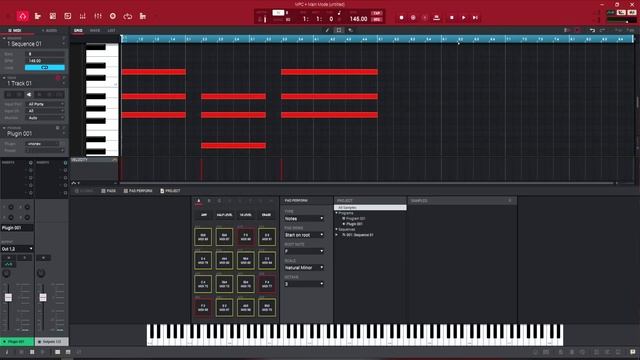Image resolution: width=640 pixels, height=360 pixels.
Task: Click the Play button in transport
Action: (x=463, y=18)
